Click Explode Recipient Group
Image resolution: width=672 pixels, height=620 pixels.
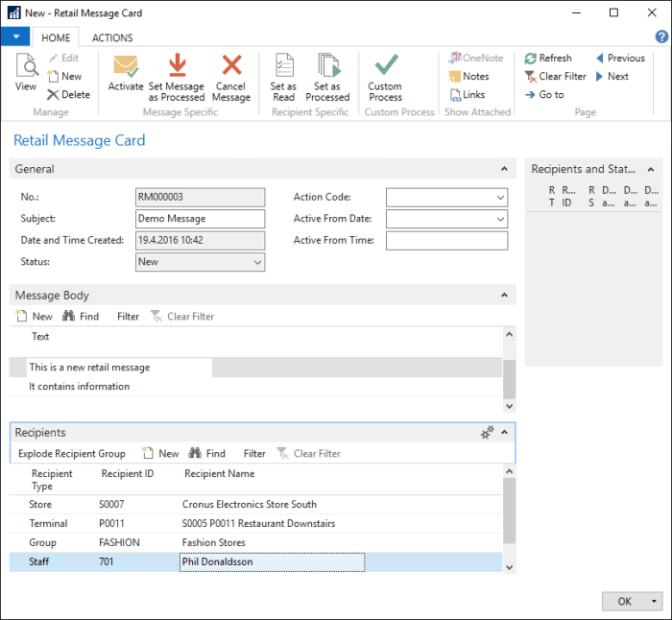click(72, 454)
